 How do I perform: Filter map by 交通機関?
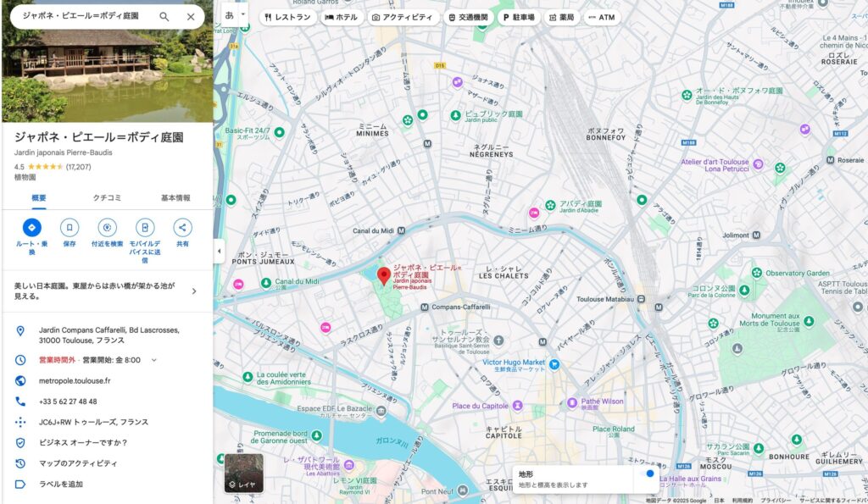[x=468, y=17]
